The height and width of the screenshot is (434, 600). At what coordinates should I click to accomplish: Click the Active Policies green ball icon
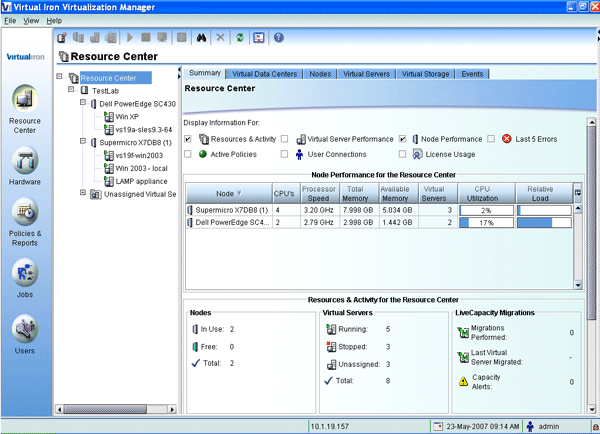point(203,154)
